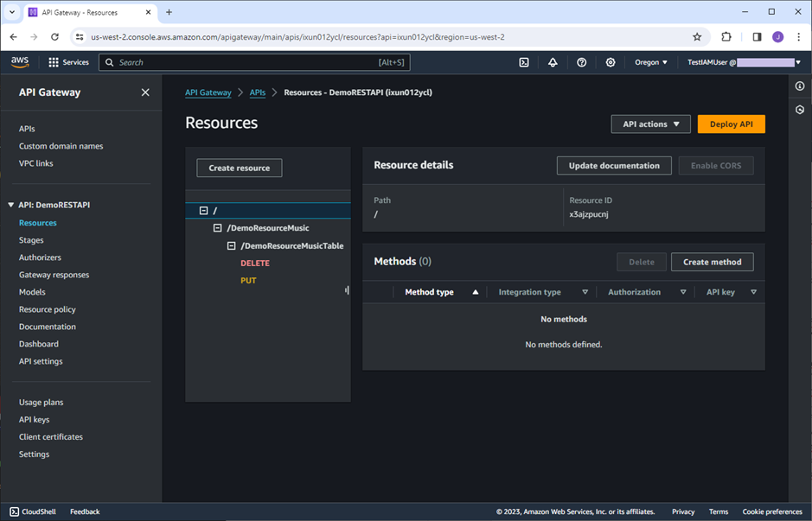Open the tab search dropdown arrow
This screenshot has width=812, height=521.
(x=12, y=12)
